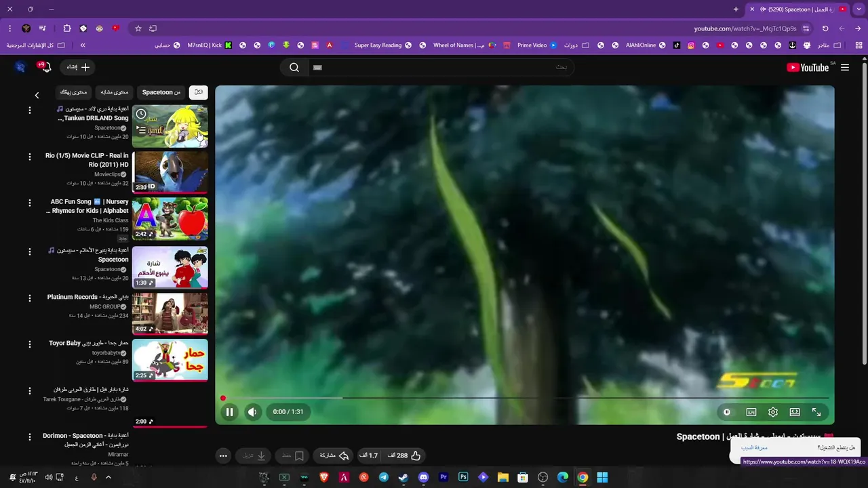Open the YouTube hamburger guide menu
The image size is (868, 488).
click(x=845, y=67)
